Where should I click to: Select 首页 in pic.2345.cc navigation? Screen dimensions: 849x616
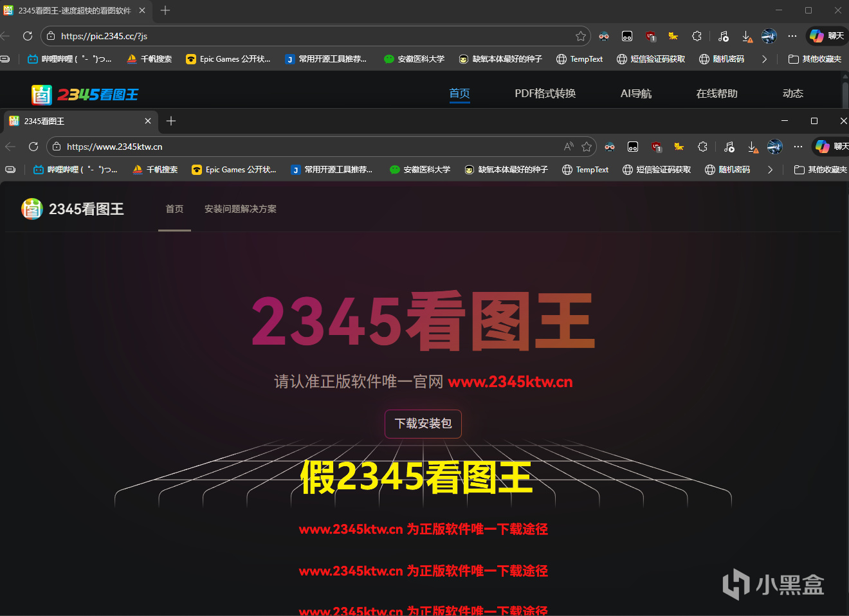[459, 94]
